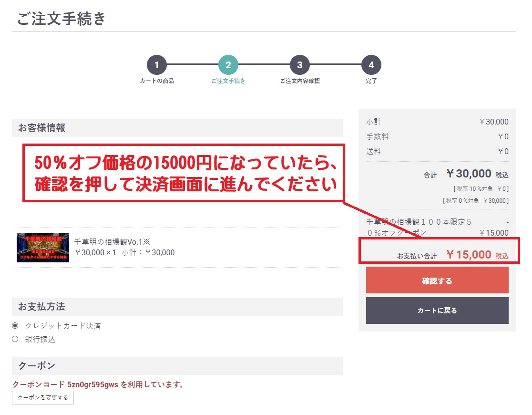The height and width of the screenshot is (415, 532).
Task: Click the 合計 ¥30,000 total amount
Action: tap(469, 174)
